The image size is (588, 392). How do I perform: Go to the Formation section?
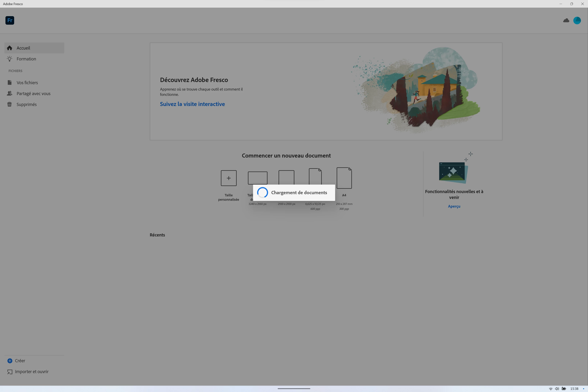tap(26, 59)
